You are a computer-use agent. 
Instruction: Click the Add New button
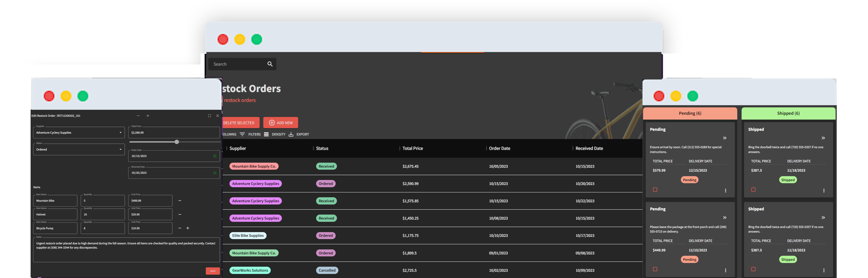pyautogui.click(x=281, y=123)
